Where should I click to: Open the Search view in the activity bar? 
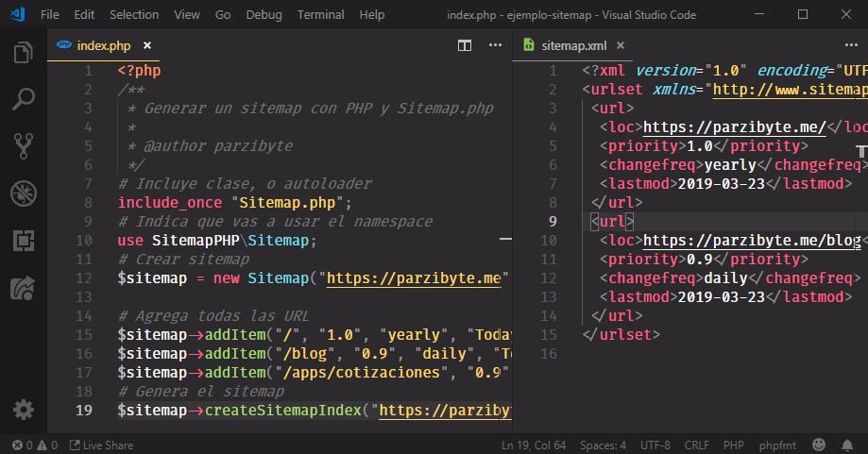[24, 99]
